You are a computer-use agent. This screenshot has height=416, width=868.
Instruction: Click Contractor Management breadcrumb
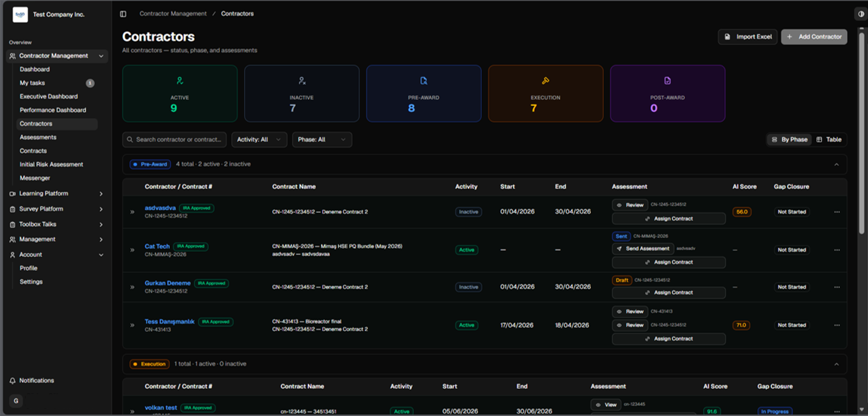(x=173, y=14)
